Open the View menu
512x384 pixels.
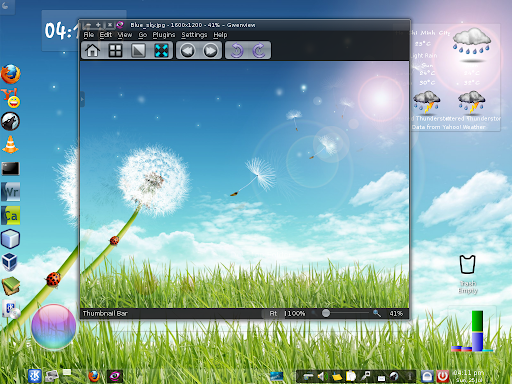pyautogui.click(x=125, y=35)
